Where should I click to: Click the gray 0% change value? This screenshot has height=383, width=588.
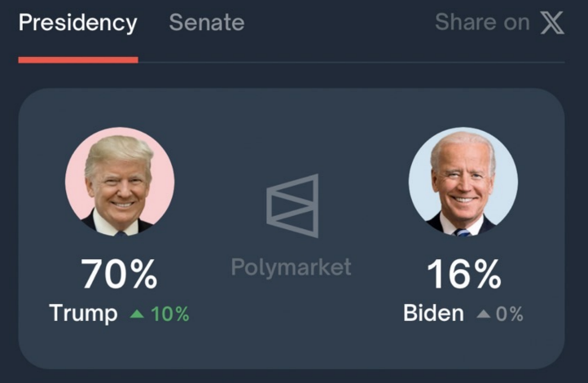510,314
